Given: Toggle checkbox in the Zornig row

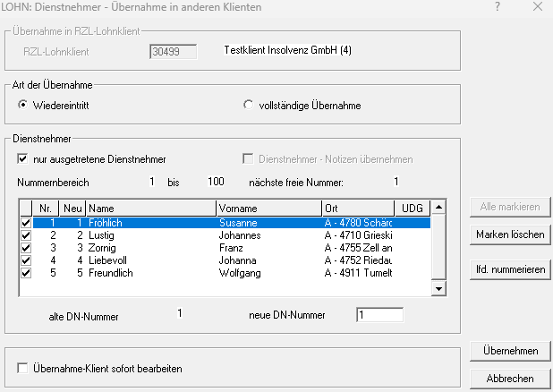Looking at the screenshot, I should [x=25, y=247].
